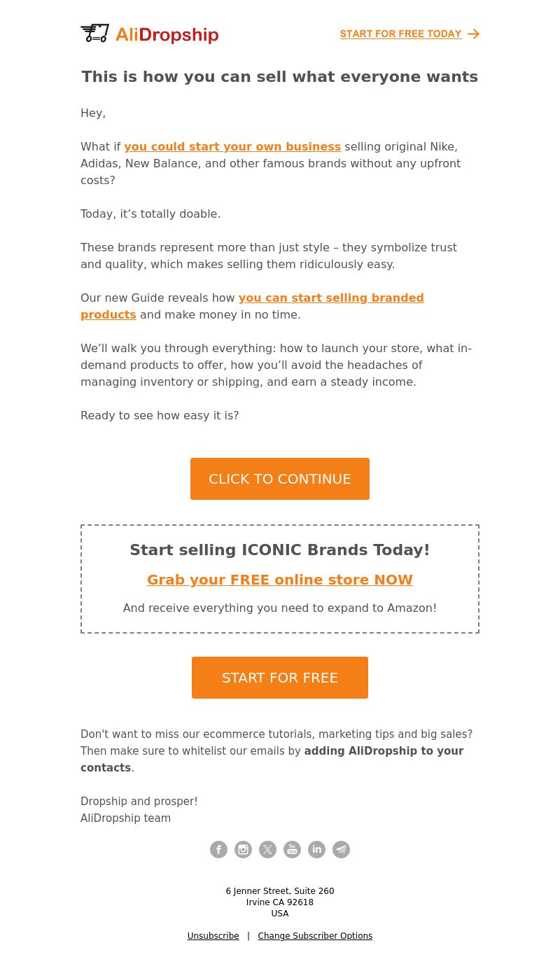The height and width of the screenshot is (978, 560).
Task: Click the Telegram paper plane icon
Action: point(341,849)
